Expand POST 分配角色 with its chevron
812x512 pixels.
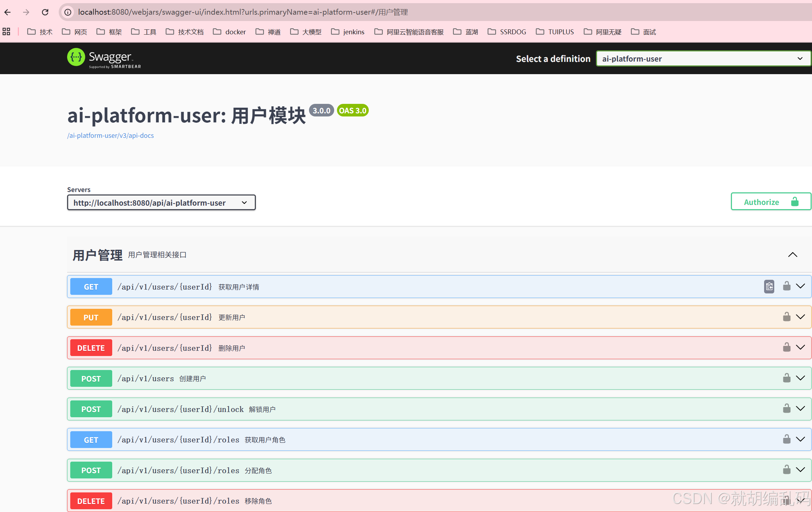(800, 470)
